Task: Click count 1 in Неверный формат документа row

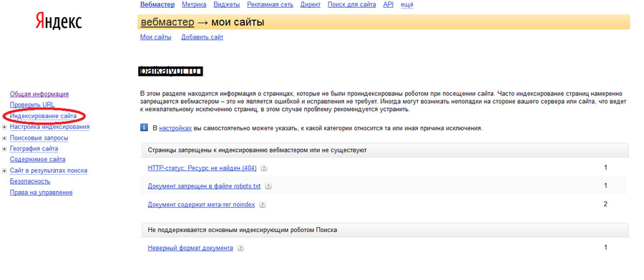Action: pyautogui.click(x=605, y=248)
